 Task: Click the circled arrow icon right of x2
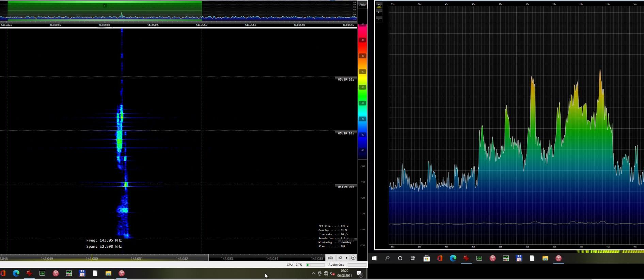(x=353, y=258)
